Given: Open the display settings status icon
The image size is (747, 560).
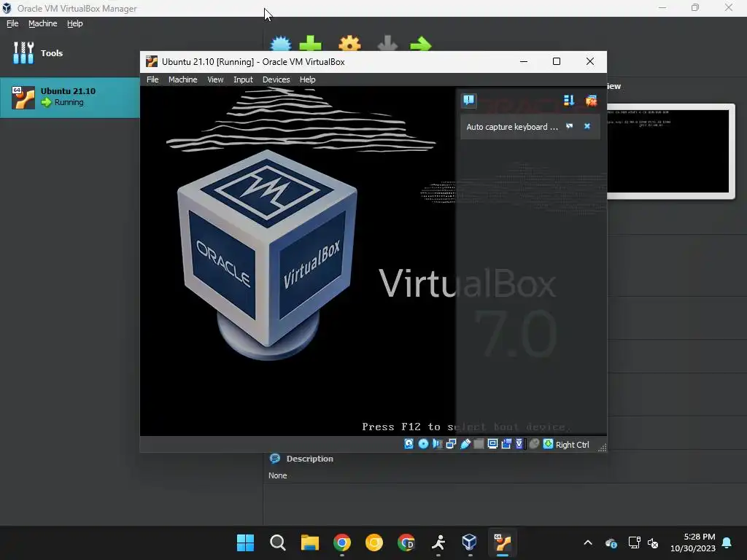Looking at the screenshot, I should [492, 444].
